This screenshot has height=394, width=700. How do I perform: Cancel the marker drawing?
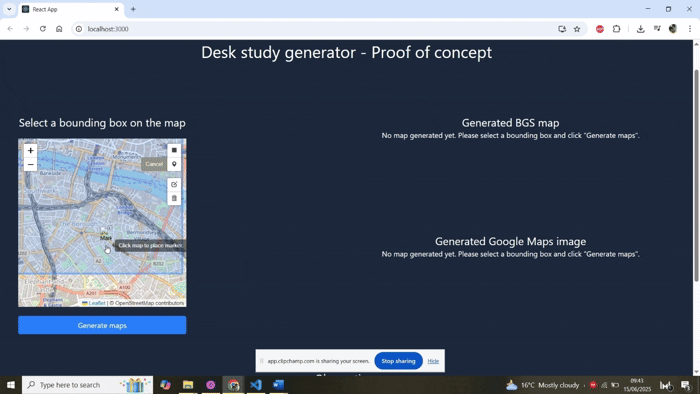click(154, 164)
